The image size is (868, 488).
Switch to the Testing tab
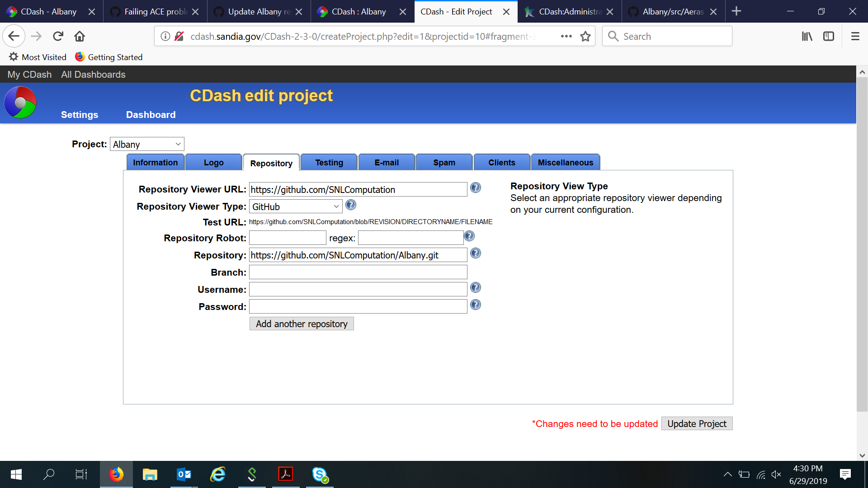point(329,162)
